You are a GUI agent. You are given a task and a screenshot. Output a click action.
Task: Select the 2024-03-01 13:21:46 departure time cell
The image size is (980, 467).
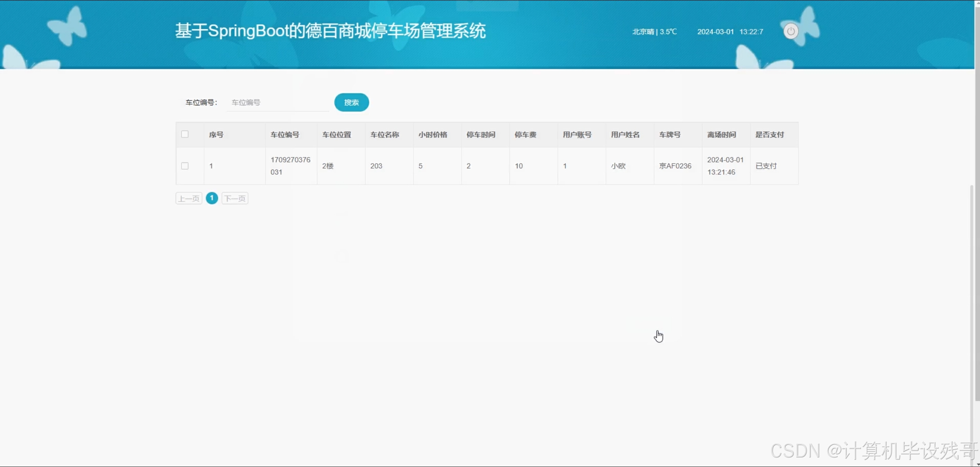[725, 166]
